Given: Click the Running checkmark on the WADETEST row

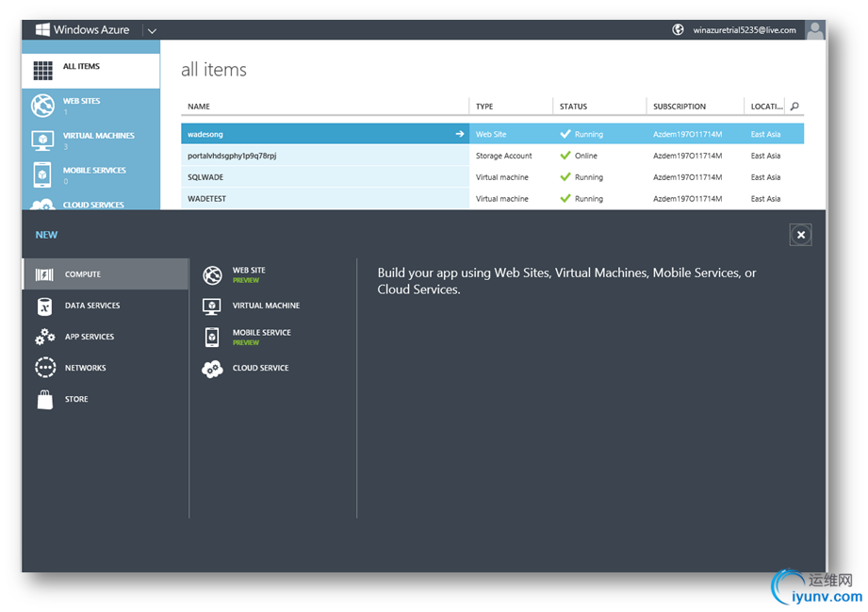Looking at the screenshot, I should [x=565, y=198].
